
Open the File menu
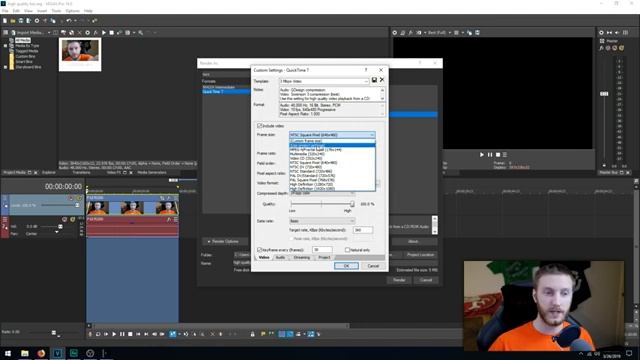pyautogui.click(x=5, y=11)
